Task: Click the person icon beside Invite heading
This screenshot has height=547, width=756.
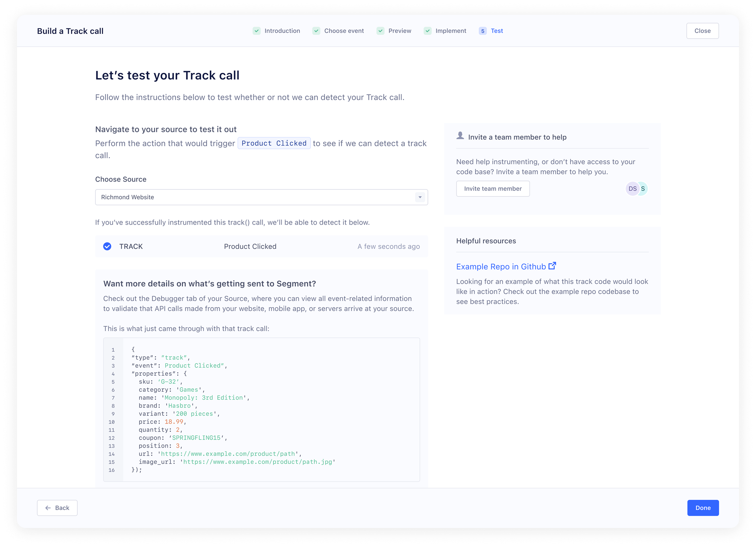Action: 460,136
